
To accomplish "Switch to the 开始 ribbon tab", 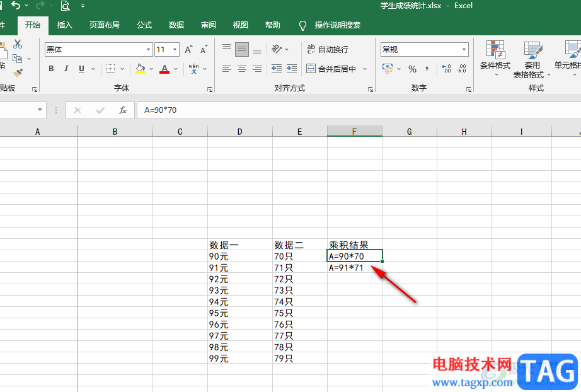I will (x=33, y=25).
